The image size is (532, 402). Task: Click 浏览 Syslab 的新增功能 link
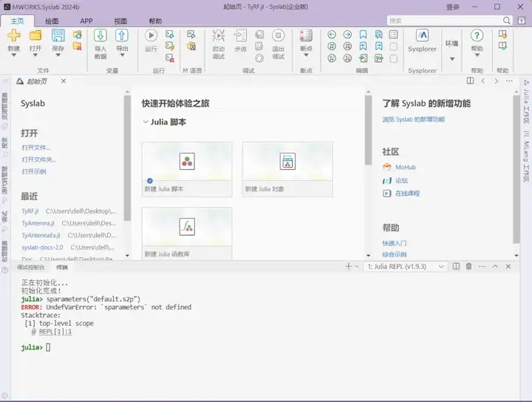coord(414,120)
